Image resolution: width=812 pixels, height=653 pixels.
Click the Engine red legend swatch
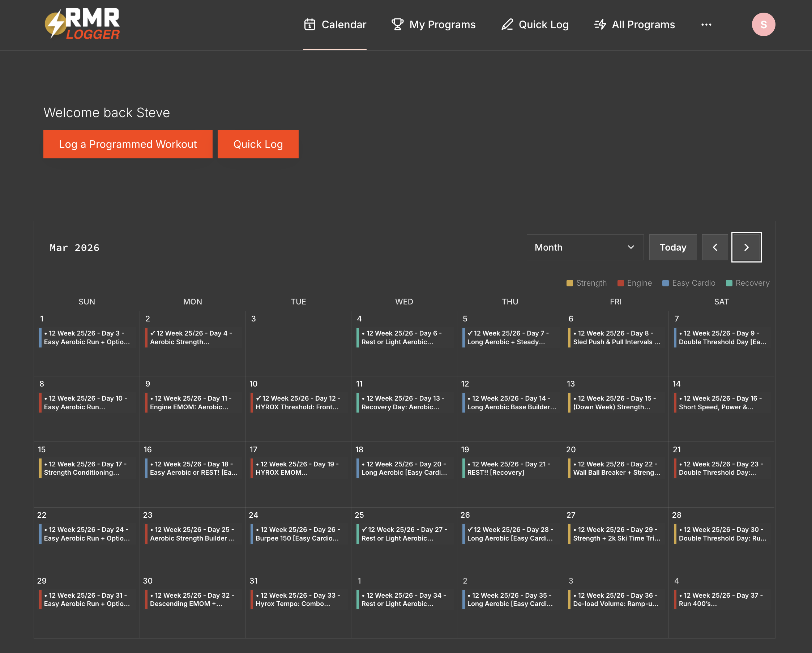[620, 283]
